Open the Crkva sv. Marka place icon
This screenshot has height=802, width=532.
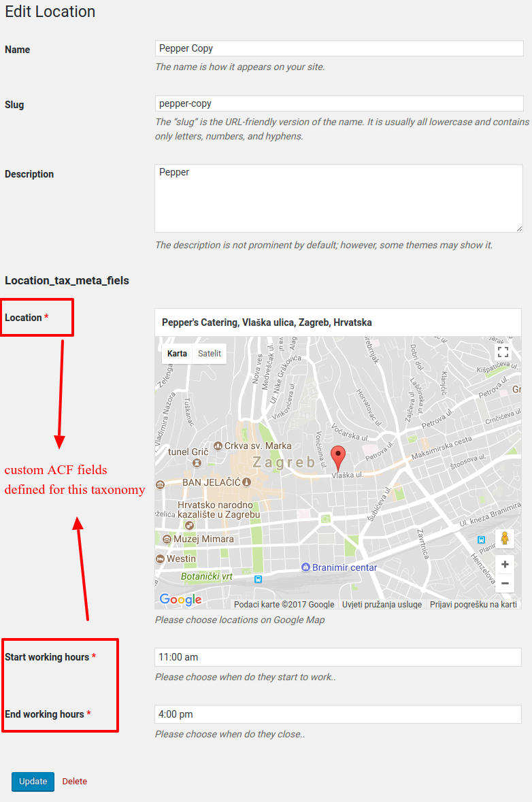[x=218, y=446]
